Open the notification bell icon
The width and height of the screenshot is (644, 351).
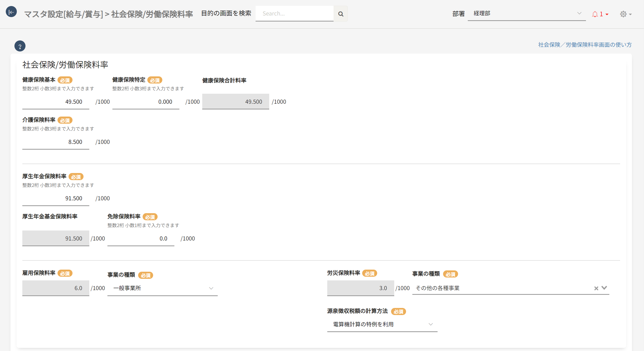click(595, 14)
